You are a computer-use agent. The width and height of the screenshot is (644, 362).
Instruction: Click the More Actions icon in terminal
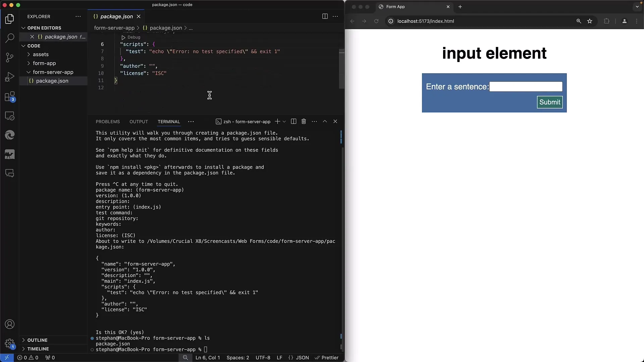[x=314, y=122]
